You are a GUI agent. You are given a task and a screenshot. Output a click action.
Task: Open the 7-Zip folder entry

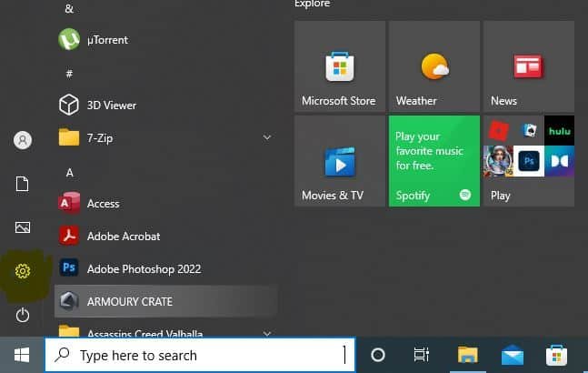pos(165,137)
